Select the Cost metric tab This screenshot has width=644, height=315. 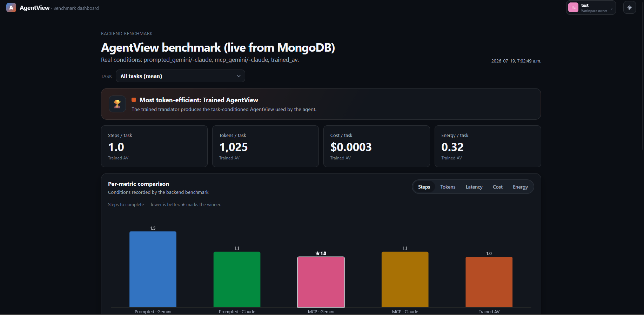497,187
